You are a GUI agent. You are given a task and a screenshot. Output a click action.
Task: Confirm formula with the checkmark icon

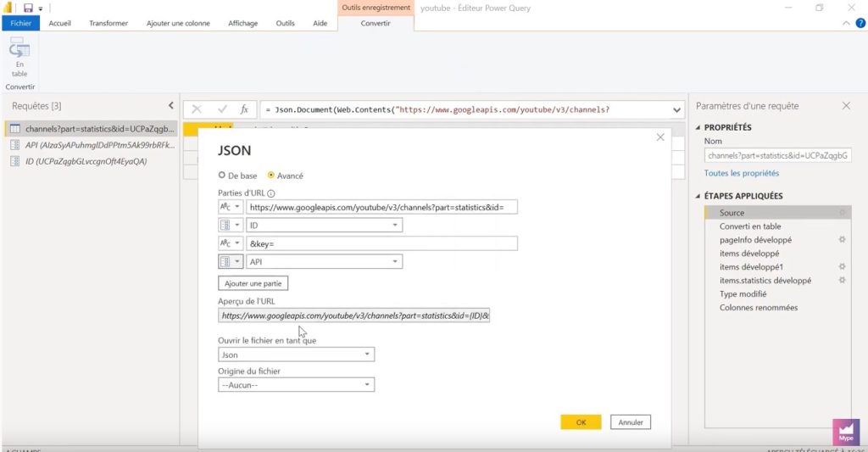pyautogui.click(x=223, y=109)
